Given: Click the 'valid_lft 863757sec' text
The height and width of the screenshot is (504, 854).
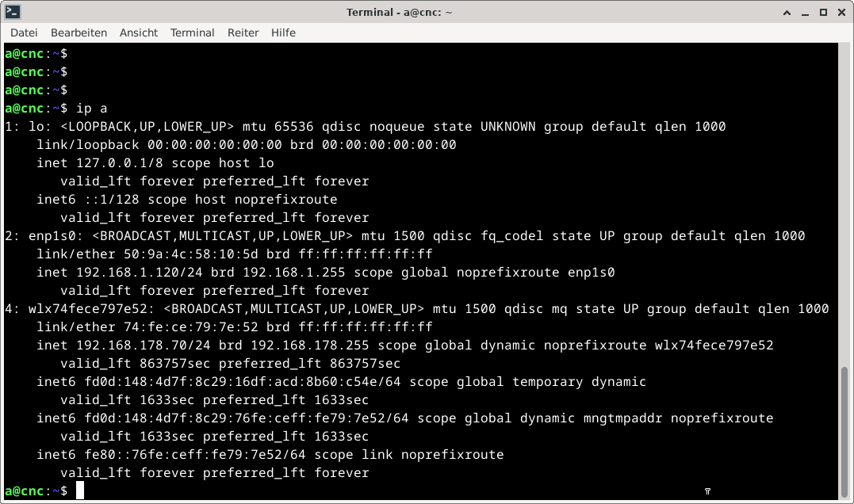Looking at the screenshot, I should pos(135,363).
